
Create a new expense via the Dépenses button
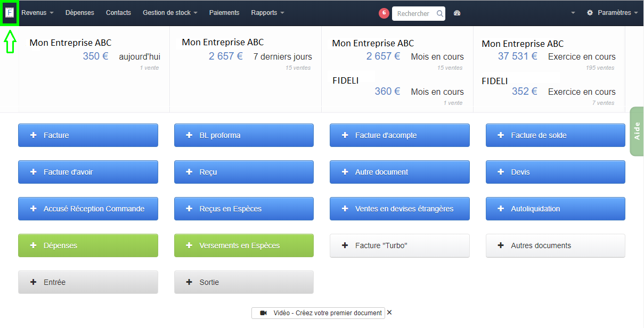[x=88, y=245]
